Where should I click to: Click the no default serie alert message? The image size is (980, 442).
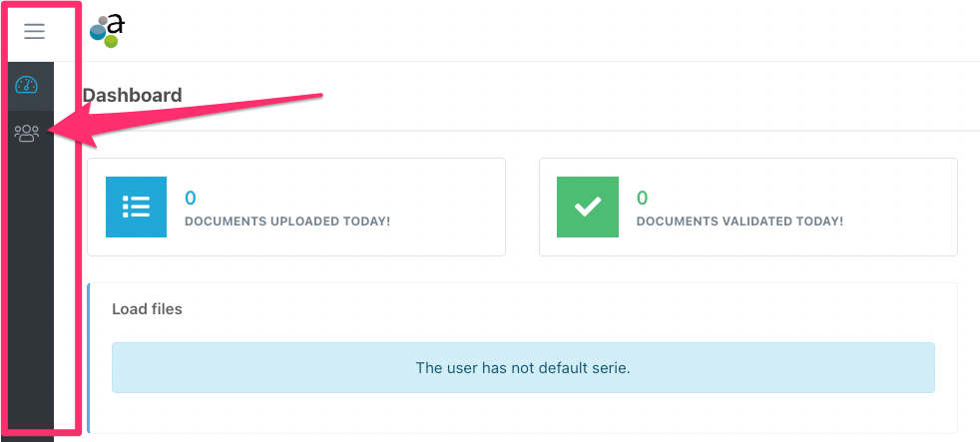(x=523, y=367)
